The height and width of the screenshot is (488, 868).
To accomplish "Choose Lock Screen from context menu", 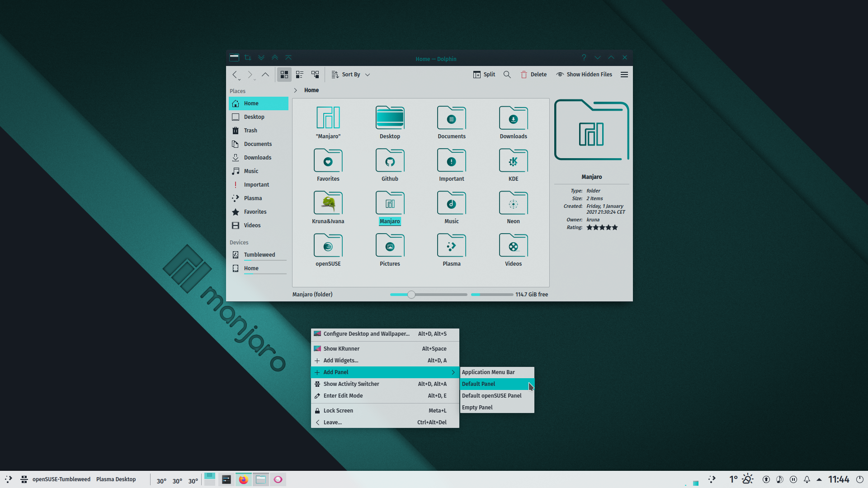I will point(385,411).
